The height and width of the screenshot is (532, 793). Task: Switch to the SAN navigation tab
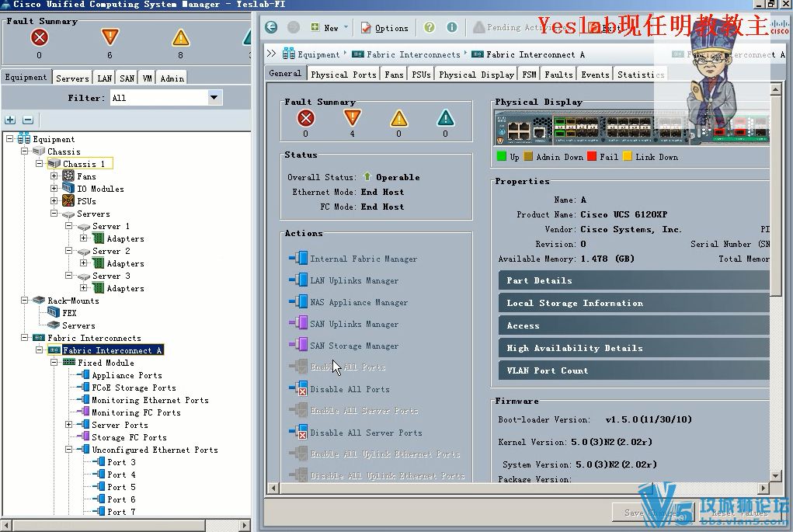(x=127, y=78)
